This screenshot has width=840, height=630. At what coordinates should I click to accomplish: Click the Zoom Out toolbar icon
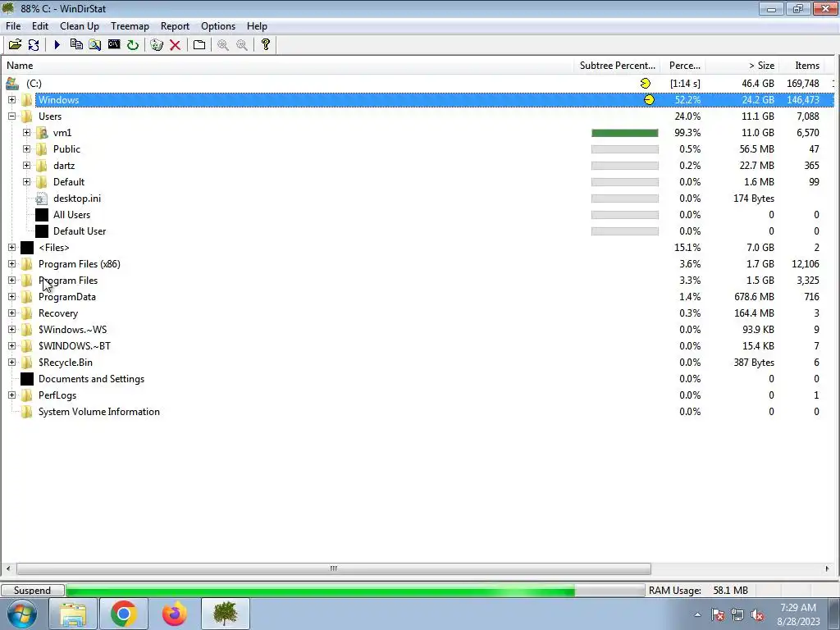click(242, 45)
